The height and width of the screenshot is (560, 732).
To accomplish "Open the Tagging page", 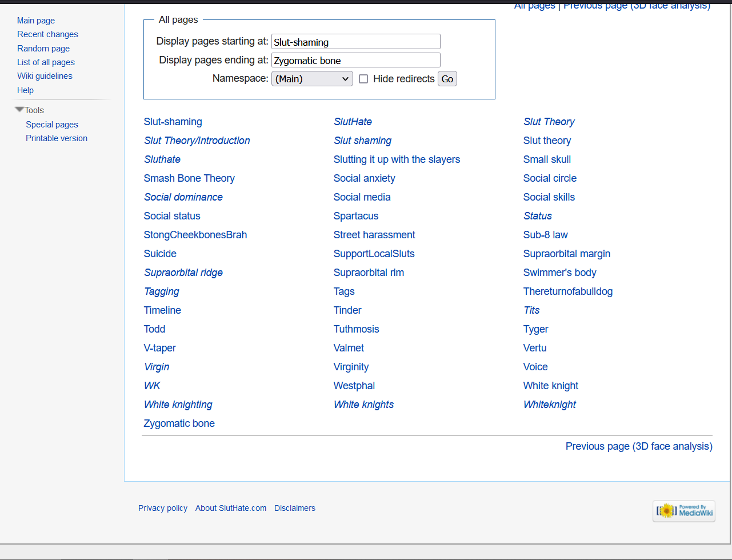I will coord(162,291).
